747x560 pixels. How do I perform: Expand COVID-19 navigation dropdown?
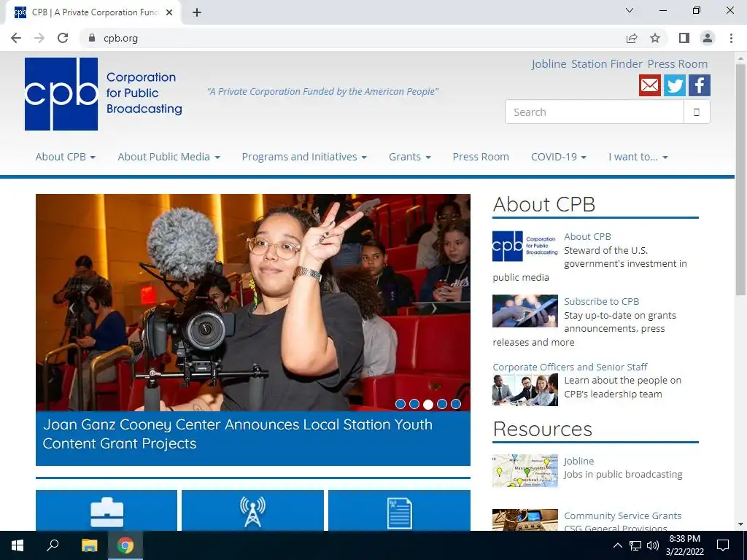click(x=558, y=157)
